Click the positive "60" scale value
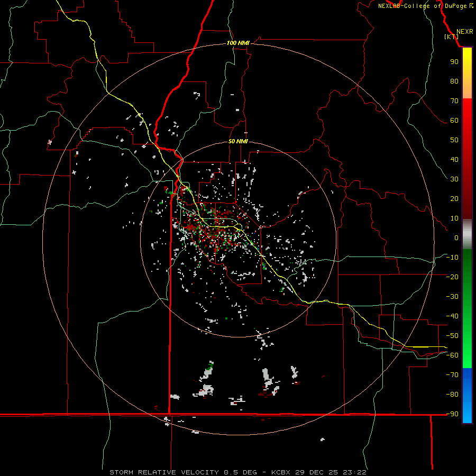The height and width of the screenshot is (476, 476). tap(454, 121)
